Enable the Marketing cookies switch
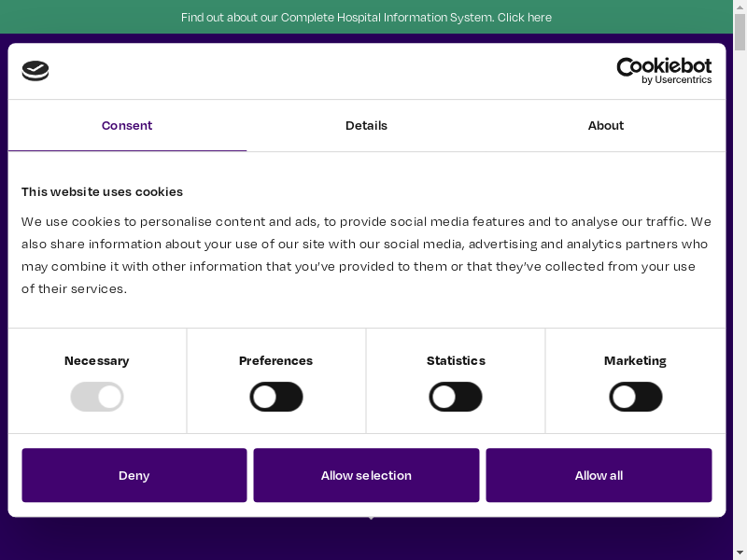 [x=635, y=397]
